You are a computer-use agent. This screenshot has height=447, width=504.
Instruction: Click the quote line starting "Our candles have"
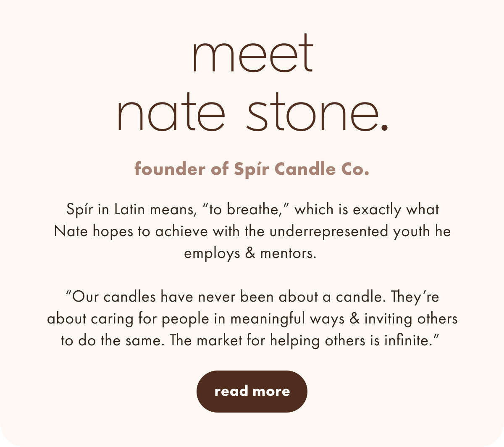tap(253, 297)
